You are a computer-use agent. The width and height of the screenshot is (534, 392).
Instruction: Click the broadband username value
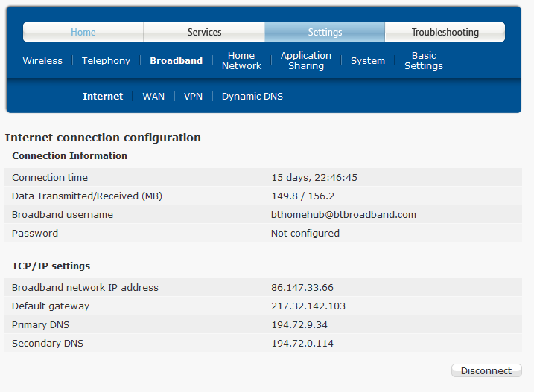click(343, 215)
